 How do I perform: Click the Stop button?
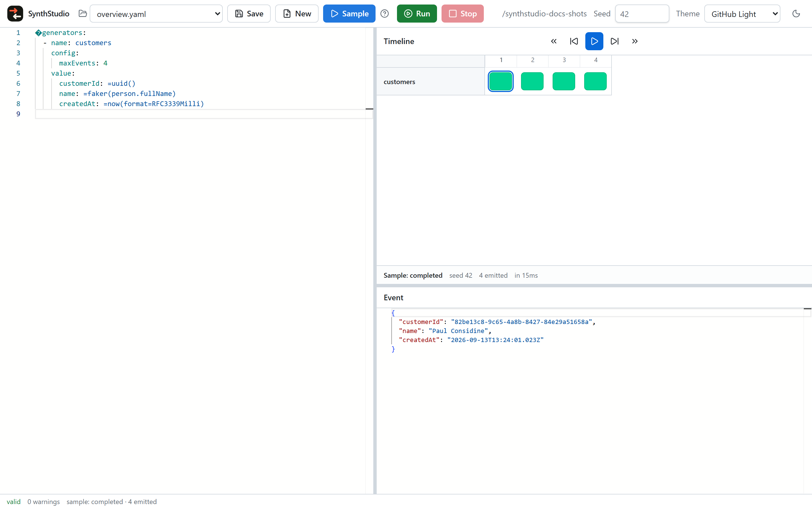(462, 14)
